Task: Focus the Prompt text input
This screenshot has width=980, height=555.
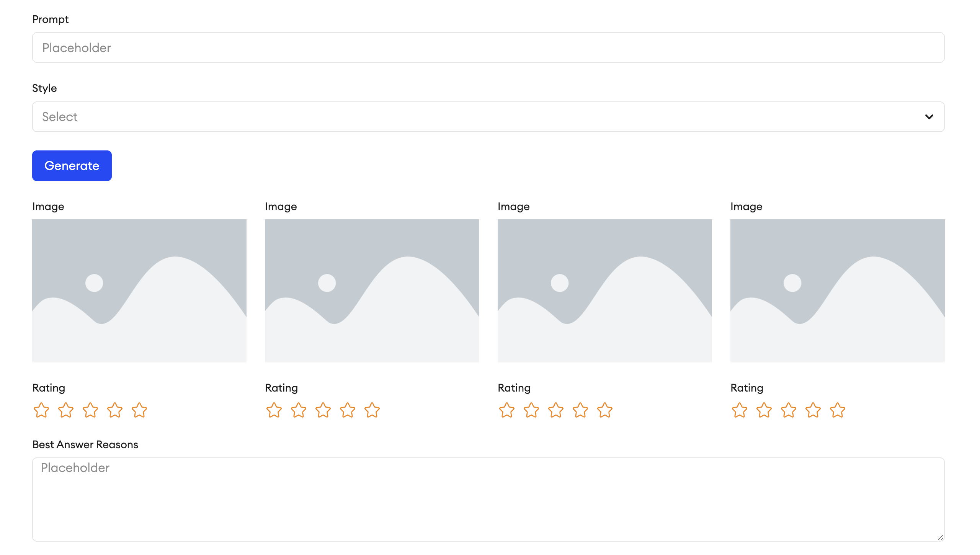Action: tap(488, 47)
